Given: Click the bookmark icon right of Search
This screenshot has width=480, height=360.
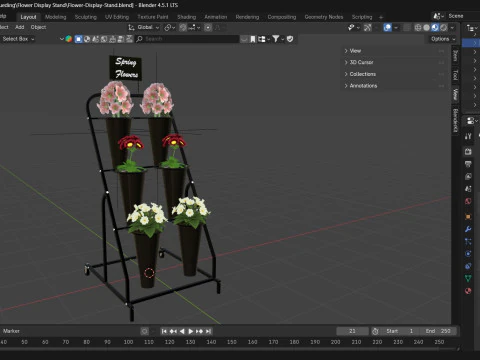Looking at the screenshot, I should coord(253,39).
